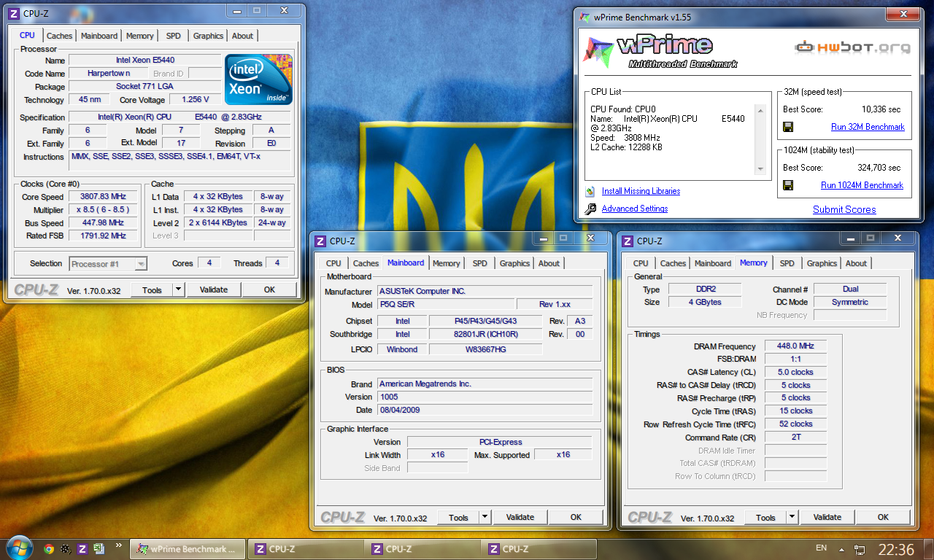Click OK in CPU window
Screen dimensions: 934x560
pos(269,289)
